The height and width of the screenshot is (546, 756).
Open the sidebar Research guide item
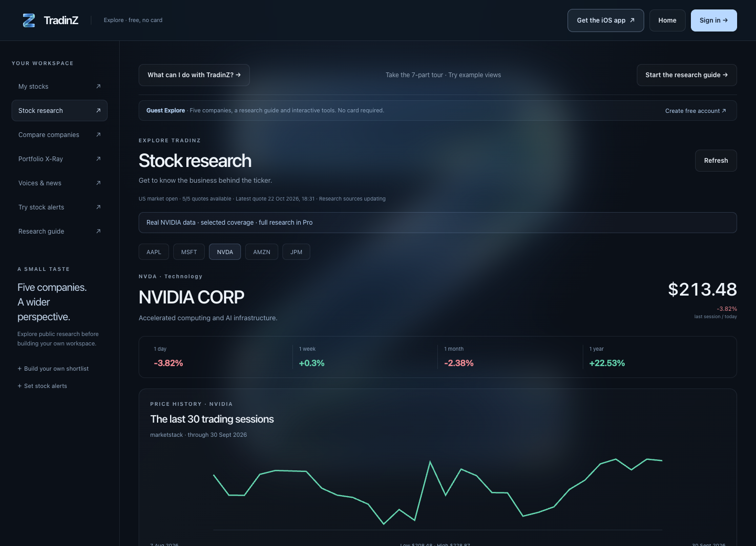tap(59, 232)
